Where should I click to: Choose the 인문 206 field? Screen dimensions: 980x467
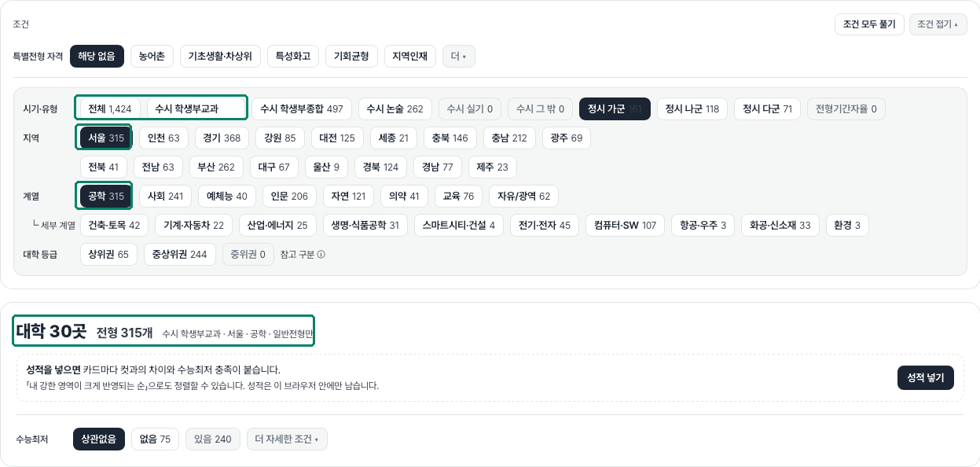[289, 196]
